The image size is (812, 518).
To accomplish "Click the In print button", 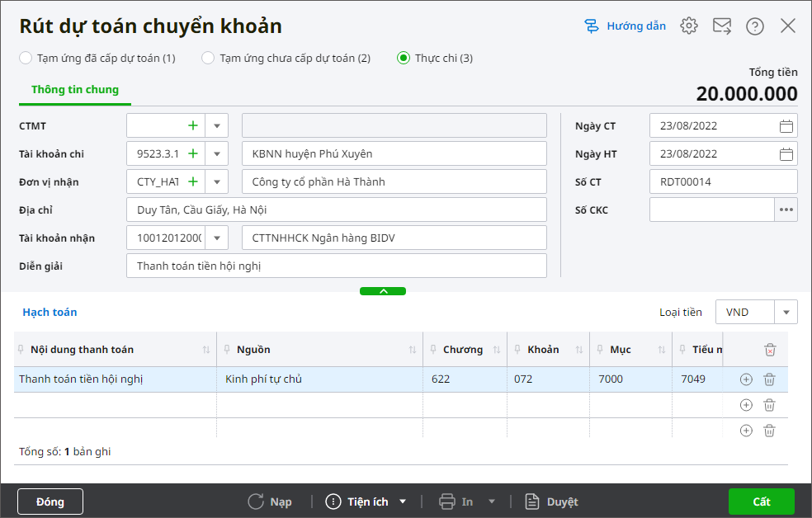I will click(456, 502).
